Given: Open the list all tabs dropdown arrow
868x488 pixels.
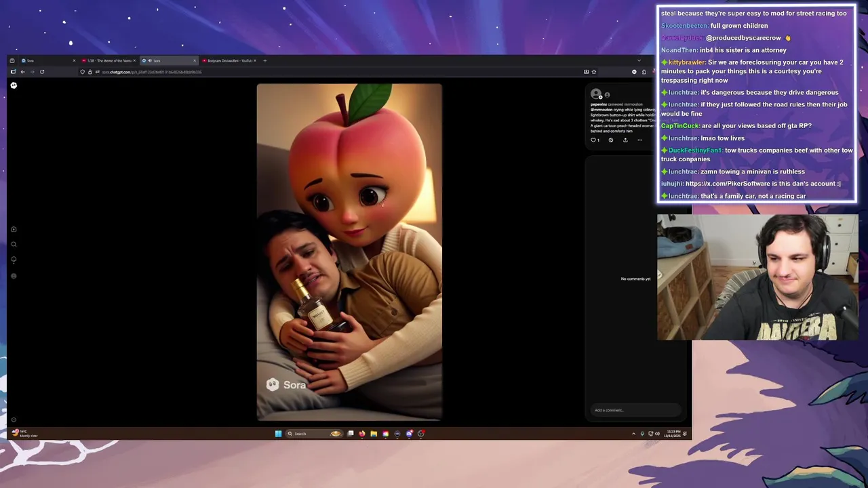Looking at the screenshot, I should click(639, 60).
